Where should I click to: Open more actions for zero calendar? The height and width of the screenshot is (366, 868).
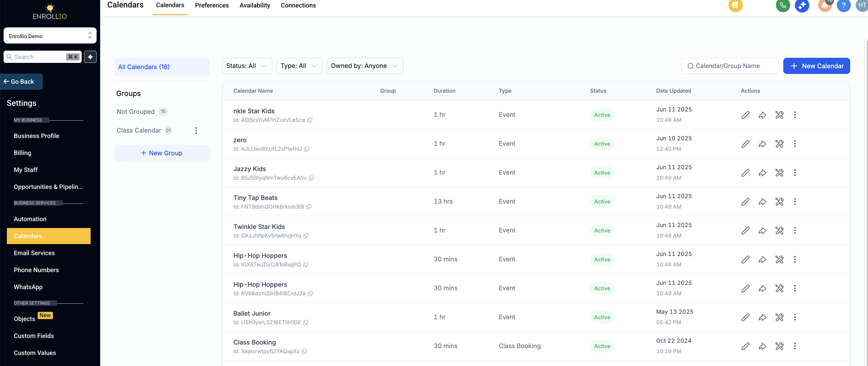(795, 144)
